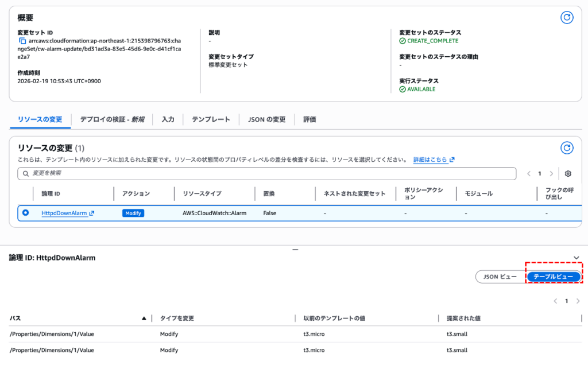Image resolution: width=588 pixels, height=365 pixels.
Task: Open the HttpdDownAlarm logical ID link
Action: pos(64,213)
